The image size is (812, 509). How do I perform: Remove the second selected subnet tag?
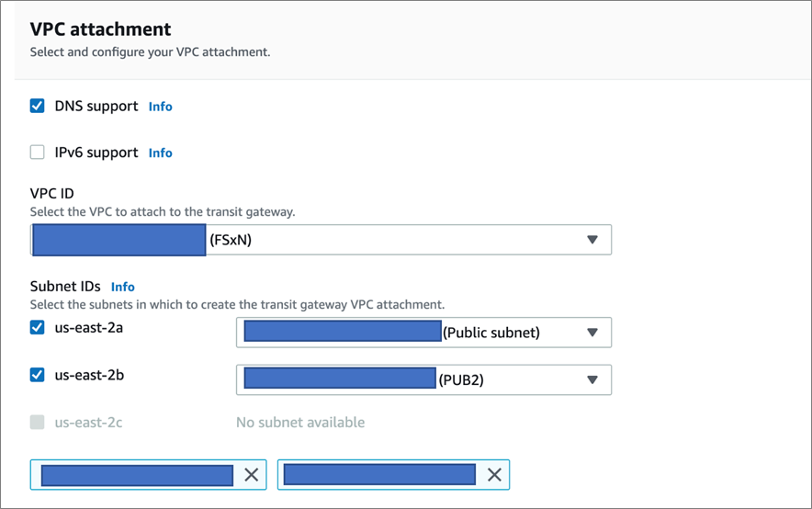point(494,474)
